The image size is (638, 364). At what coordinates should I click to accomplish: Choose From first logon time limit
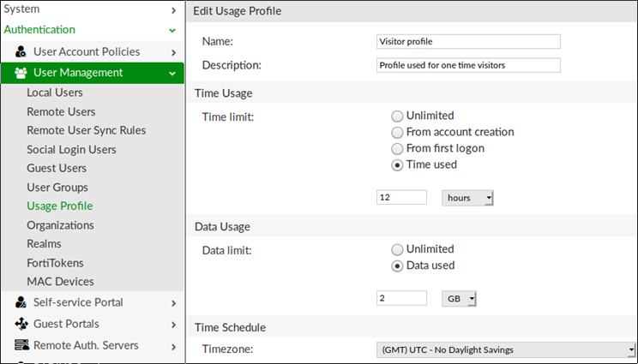(397, 148)
